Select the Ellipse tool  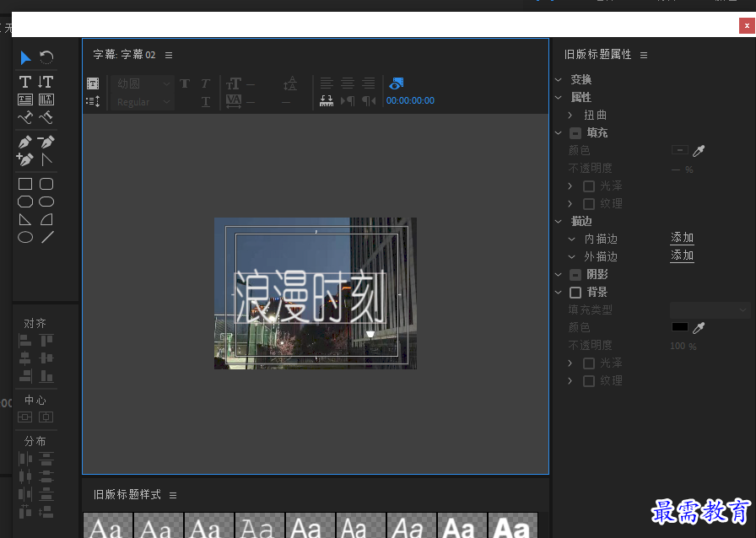(x=25, y=237)
